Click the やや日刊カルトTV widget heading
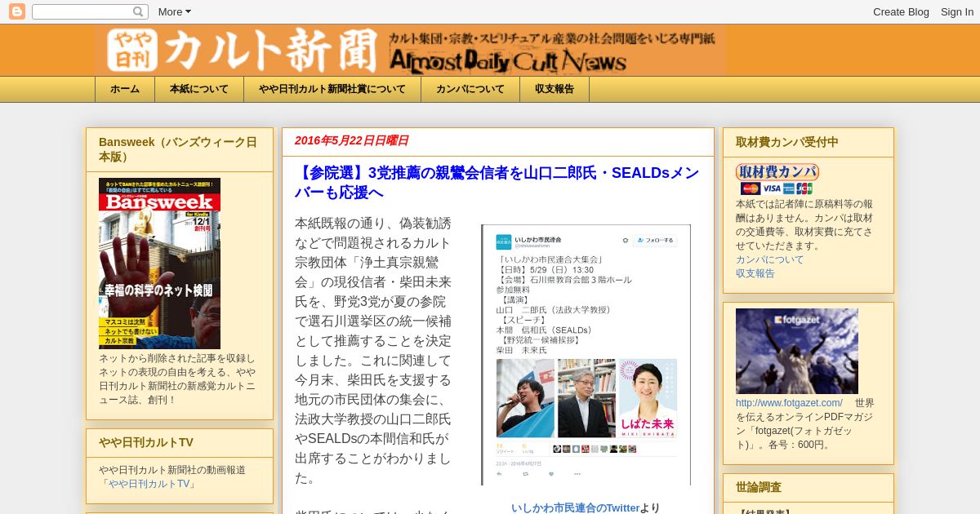 [146, 442]
